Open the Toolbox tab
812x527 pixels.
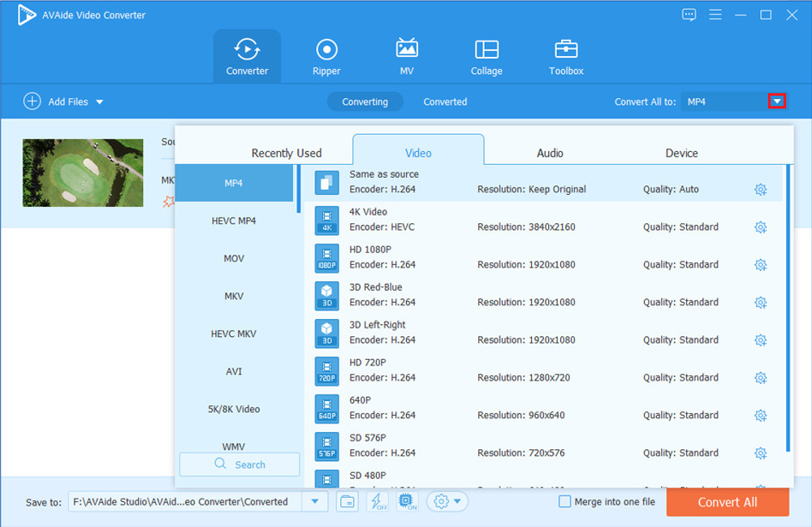point(566,57)
